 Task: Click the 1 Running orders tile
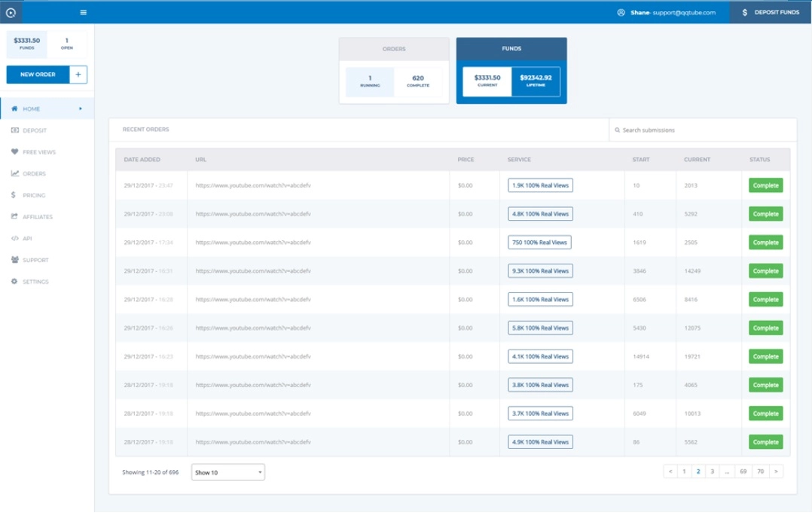click(x=370, y=82)
